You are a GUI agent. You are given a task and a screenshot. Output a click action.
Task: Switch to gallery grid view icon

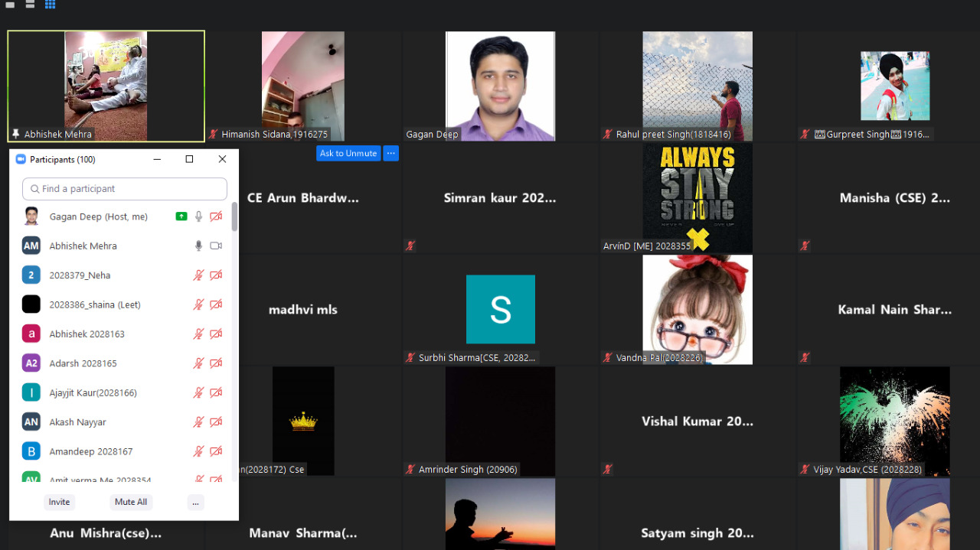click(x=50, y=4)
